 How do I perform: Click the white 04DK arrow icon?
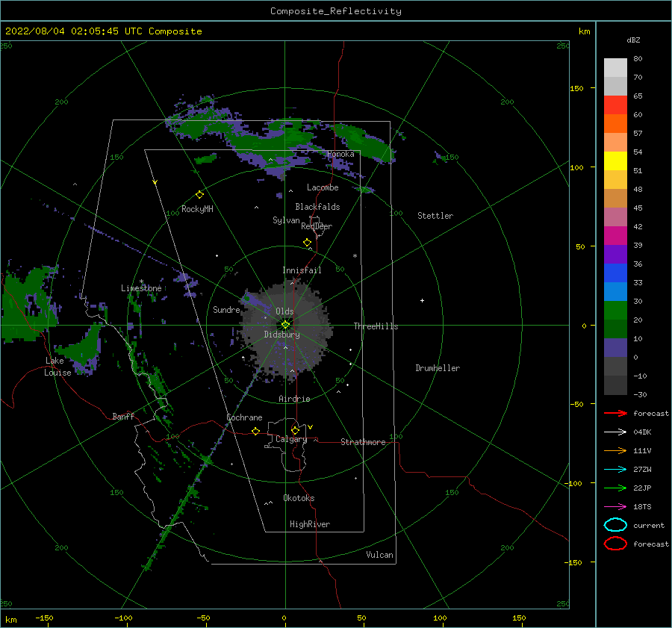coord(615,432)
